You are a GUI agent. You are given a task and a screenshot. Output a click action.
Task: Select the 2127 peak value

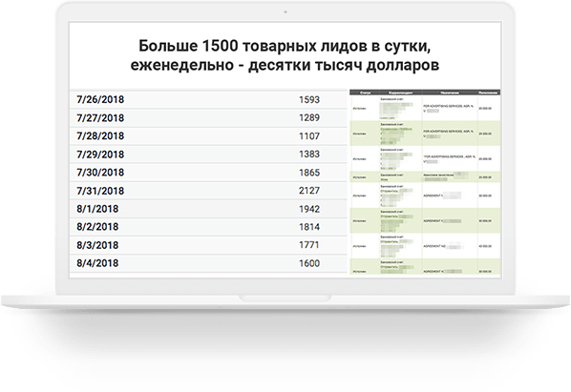309,191
